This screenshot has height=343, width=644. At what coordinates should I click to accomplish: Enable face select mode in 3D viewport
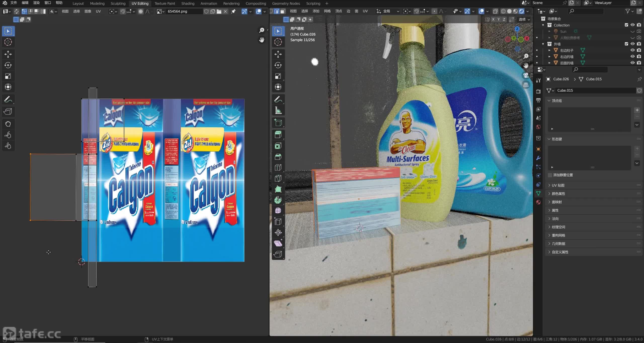point(283,11)
